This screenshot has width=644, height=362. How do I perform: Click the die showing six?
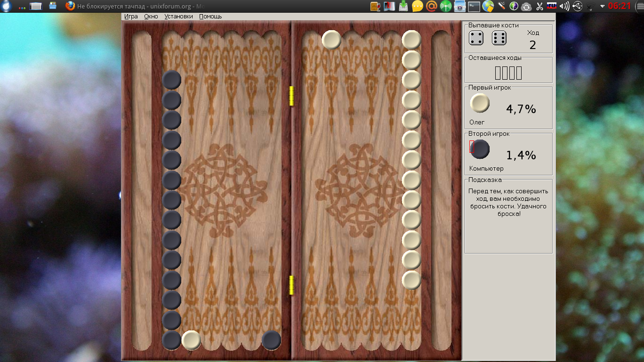[x=499, y=38]
